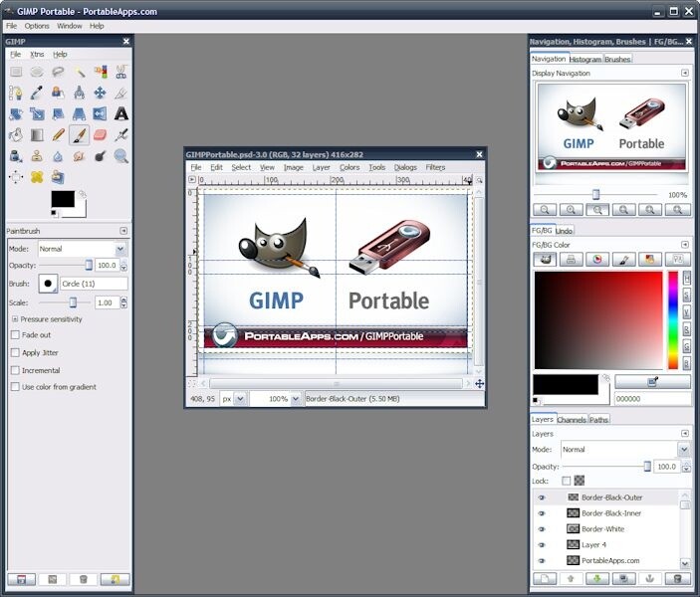700x597 pixels.
Task: Select the Foreground Select tool
Action: (x=58, y=93)
